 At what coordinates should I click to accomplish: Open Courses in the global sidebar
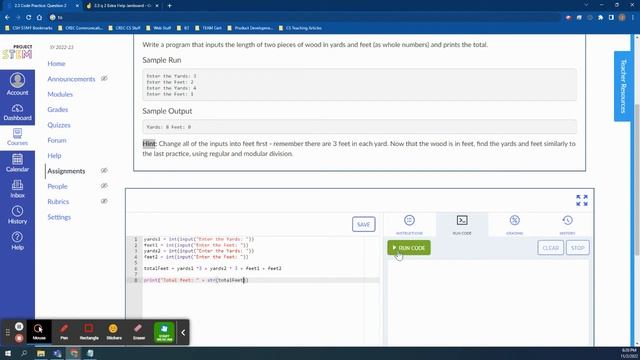point(17,137)
